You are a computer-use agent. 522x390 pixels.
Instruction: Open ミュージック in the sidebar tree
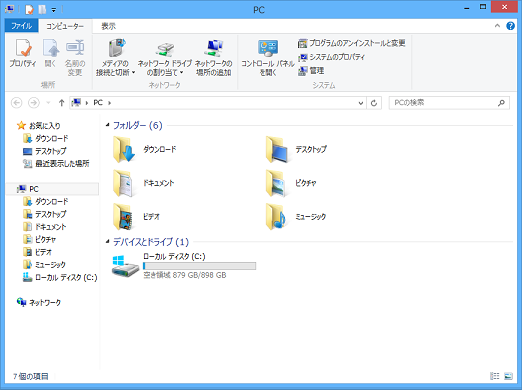coord(44,265)
